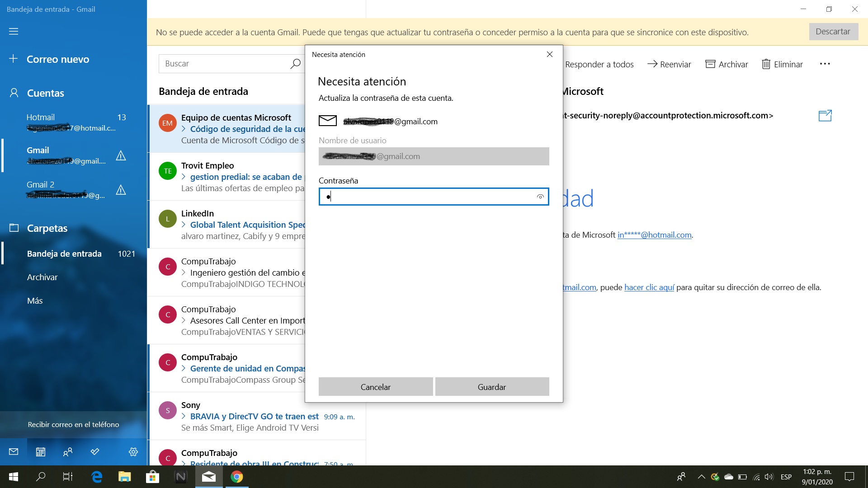Select the Gmail 2 account entry

point(74,190)
